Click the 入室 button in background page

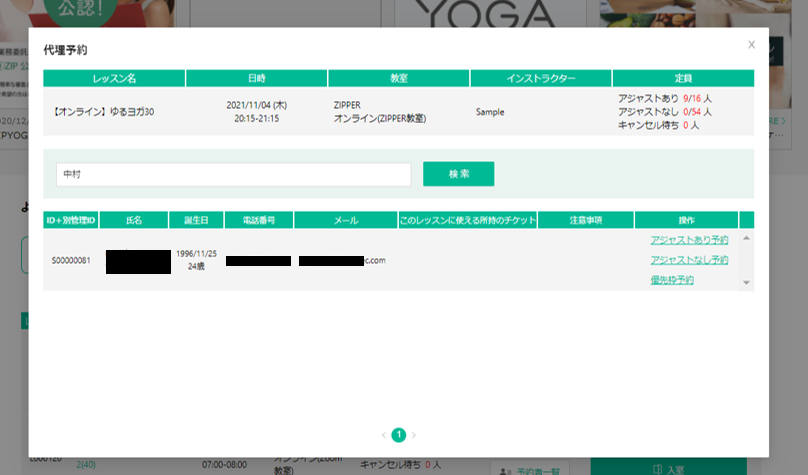pyautogui.click(x=668, y=468)
